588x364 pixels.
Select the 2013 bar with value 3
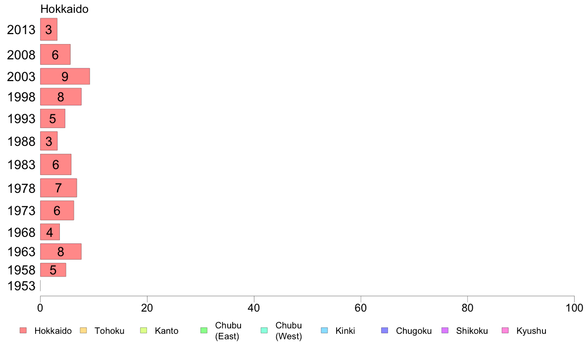tap(49, 29)
